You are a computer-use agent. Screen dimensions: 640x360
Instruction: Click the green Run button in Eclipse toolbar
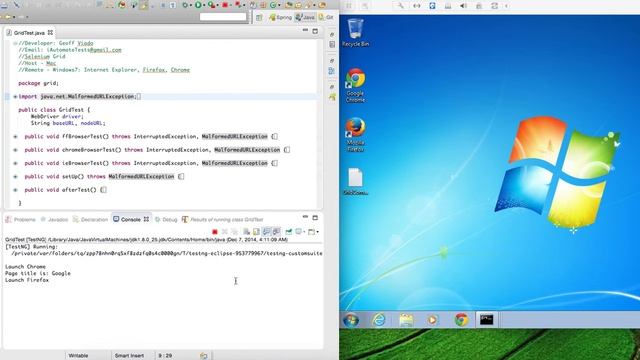[x=198, y=5]
